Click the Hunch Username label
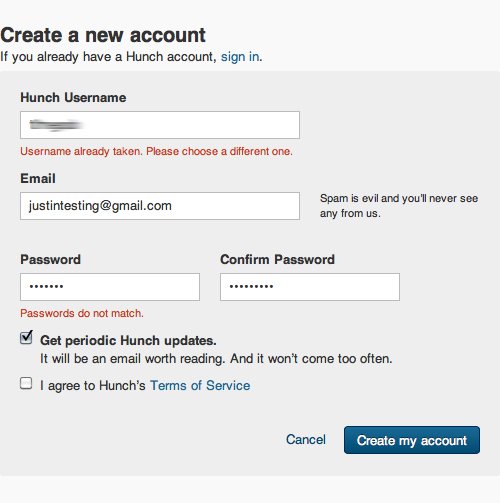 (x=73, y=98)
